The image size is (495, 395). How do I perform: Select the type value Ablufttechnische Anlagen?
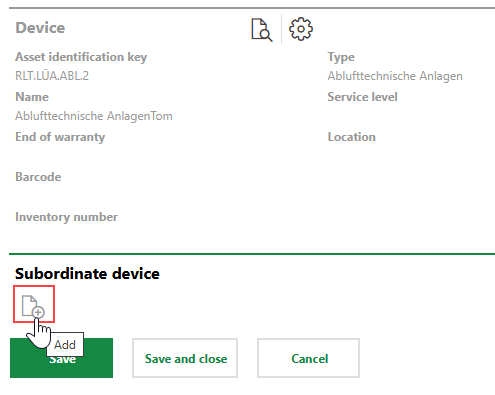point(395,76)
